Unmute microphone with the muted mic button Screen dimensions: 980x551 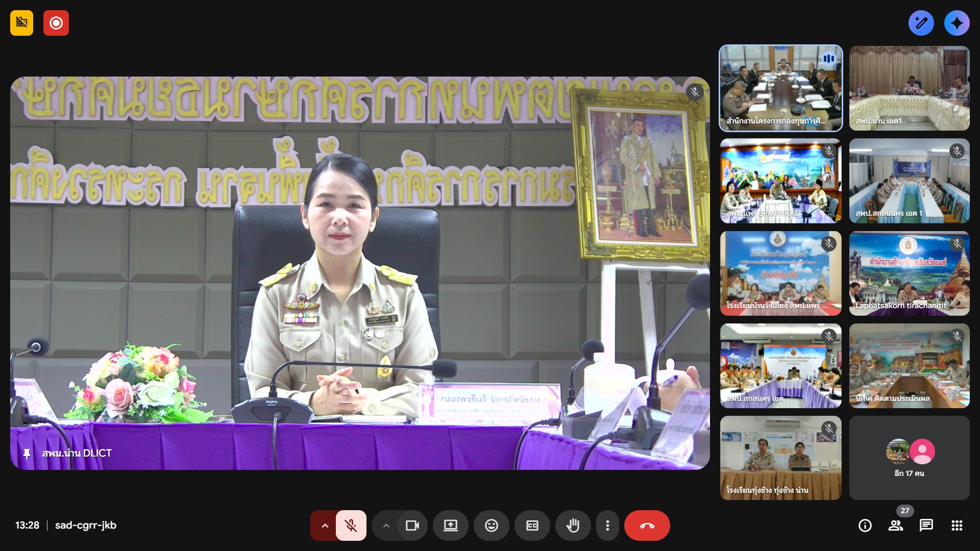(351, 525)
